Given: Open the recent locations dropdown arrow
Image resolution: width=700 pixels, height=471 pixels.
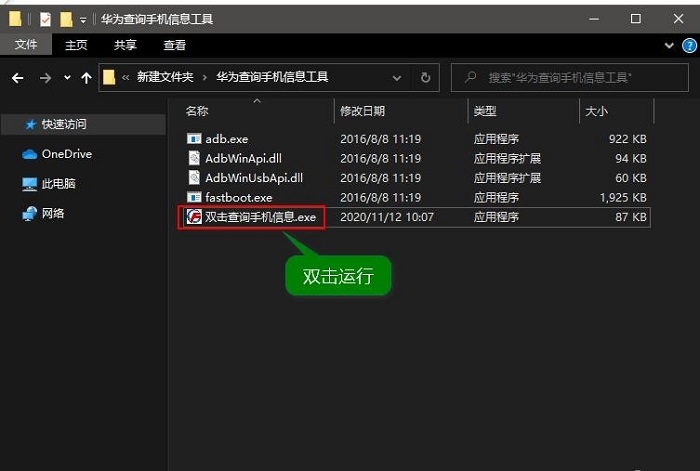Looking at the screenshot, I should pyautogui.click(x=67, y=78).
